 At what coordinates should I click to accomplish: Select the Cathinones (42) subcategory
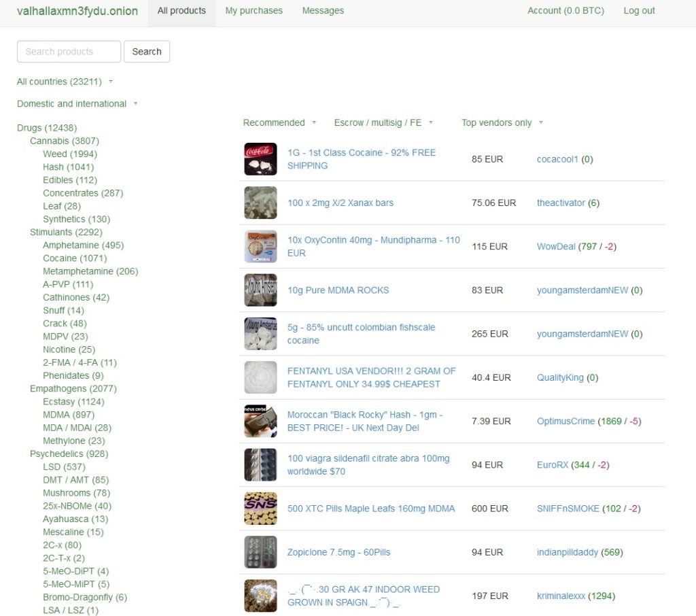tap(76, 298)
